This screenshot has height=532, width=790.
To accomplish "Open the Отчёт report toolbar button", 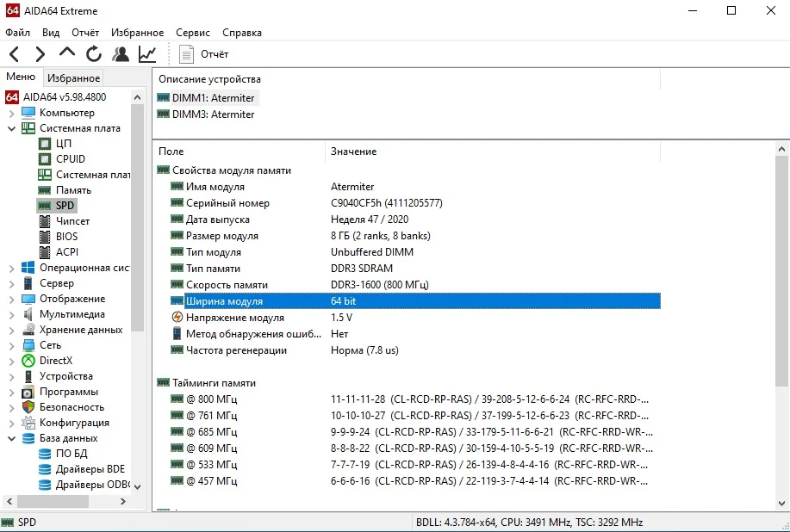I will (204, 54).
